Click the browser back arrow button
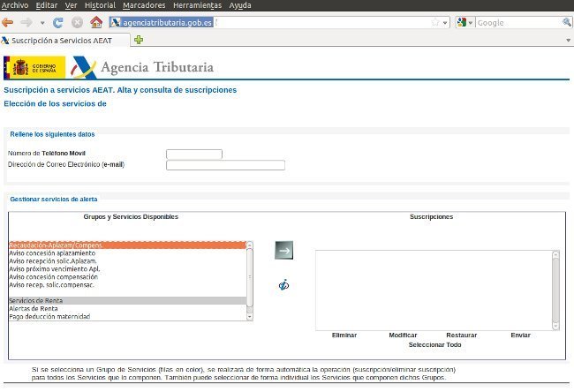Viewport: 574px width, 392px height. (x=11, y=22)
